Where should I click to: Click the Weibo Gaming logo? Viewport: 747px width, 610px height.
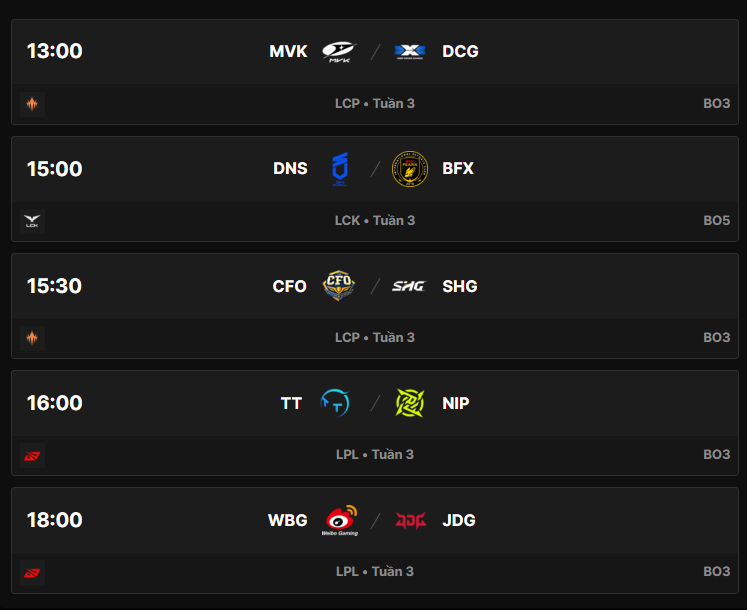[340, 520]
